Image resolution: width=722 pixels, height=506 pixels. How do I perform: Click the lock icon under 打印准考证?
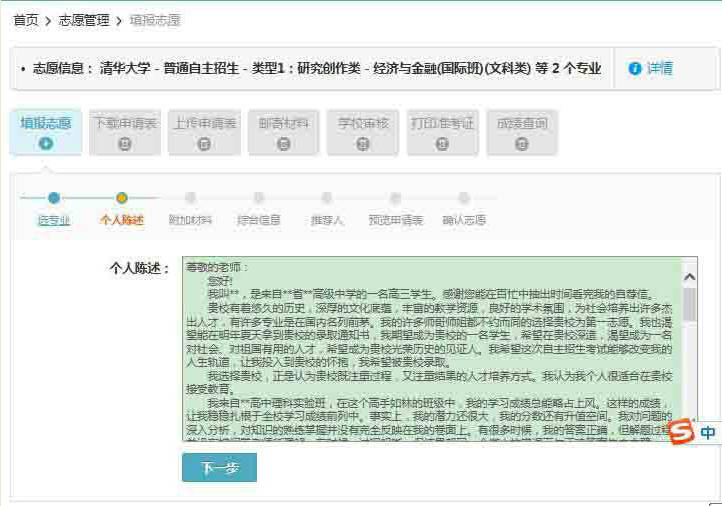(443, 144)
